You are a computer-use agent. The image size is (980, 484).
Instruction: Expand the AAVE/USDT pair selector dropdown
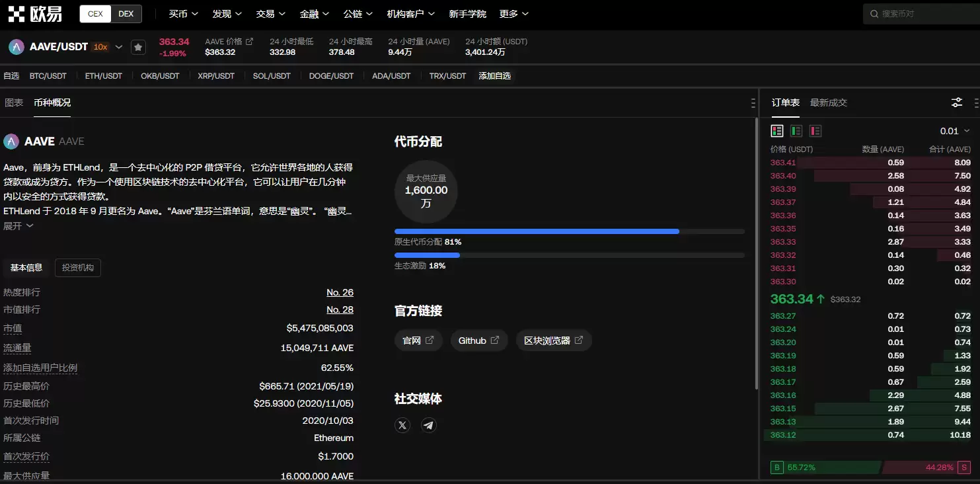click(119, 47)
